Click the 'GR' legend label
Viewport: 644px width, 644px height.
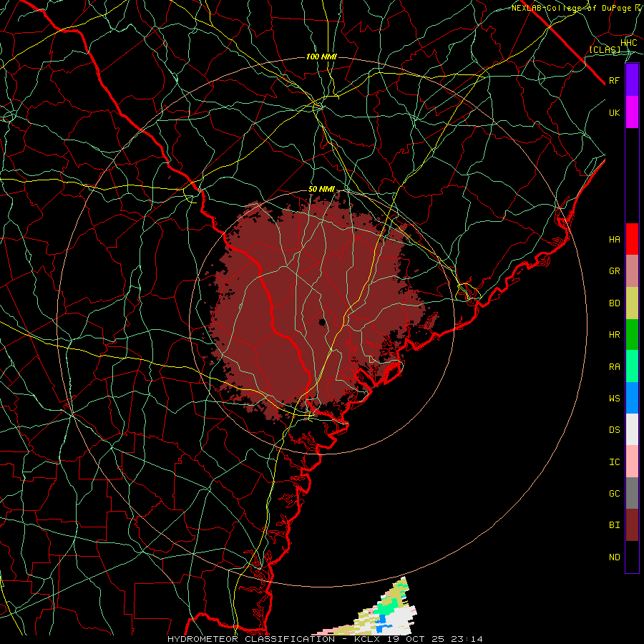coord(614,271)
